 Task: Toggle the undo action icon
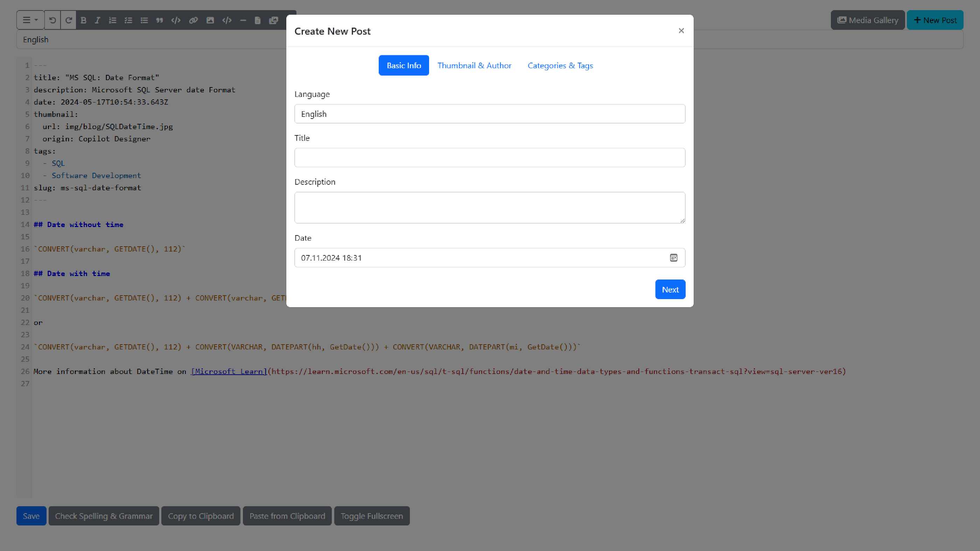tap(52, 20)
